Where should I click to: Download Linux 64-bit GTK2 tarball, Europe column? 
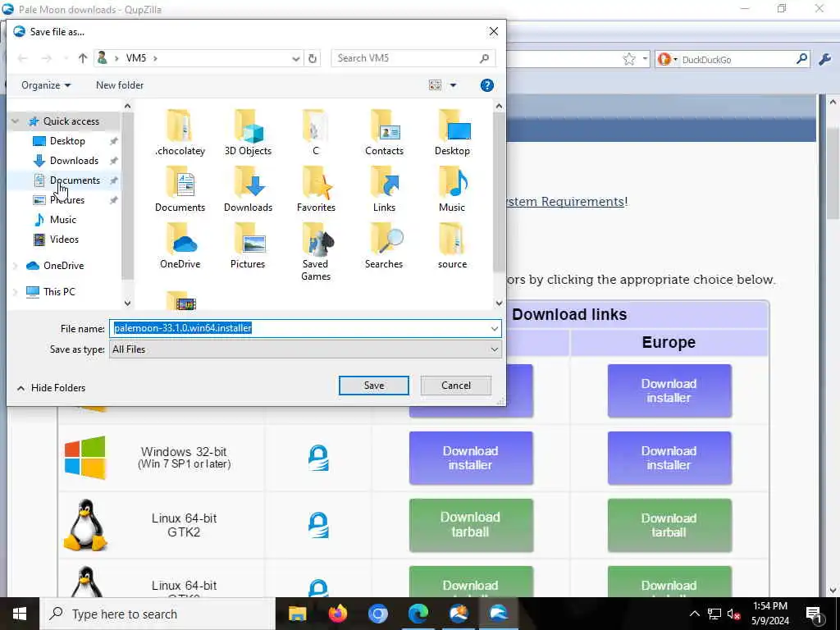tap(669, 526)
